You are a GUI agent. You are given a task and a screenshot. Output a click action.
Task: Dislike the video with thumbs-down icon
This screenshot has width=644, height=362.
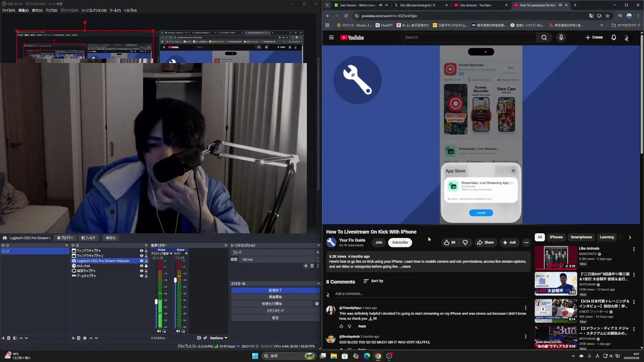click(x=465, y=242)
